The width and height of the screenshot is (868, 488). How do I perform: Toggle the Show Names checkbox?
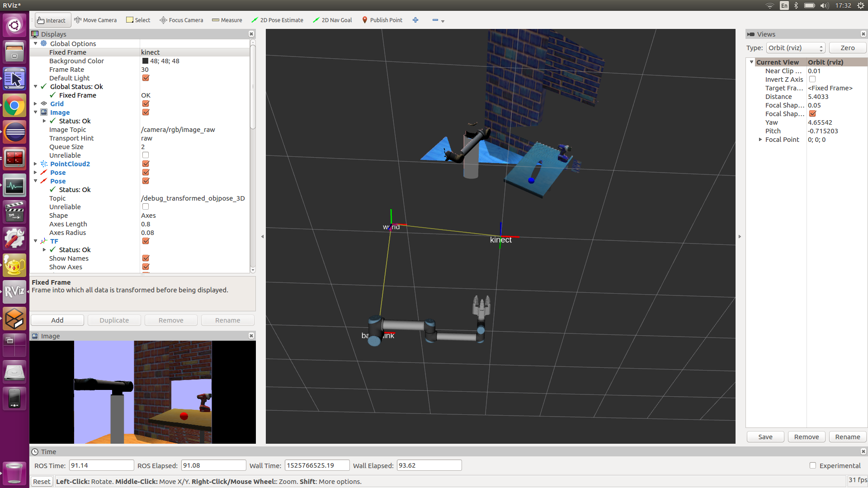[146, 258]
